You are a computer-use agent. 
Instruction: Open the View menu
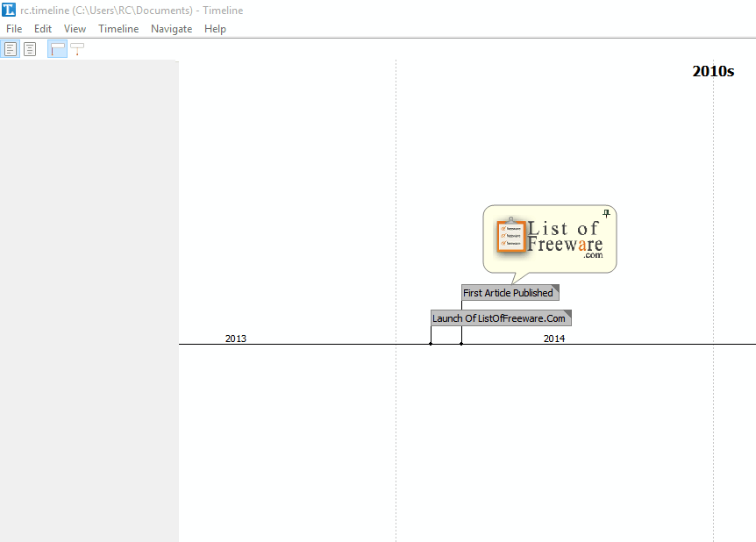click(x=75, y=29)
